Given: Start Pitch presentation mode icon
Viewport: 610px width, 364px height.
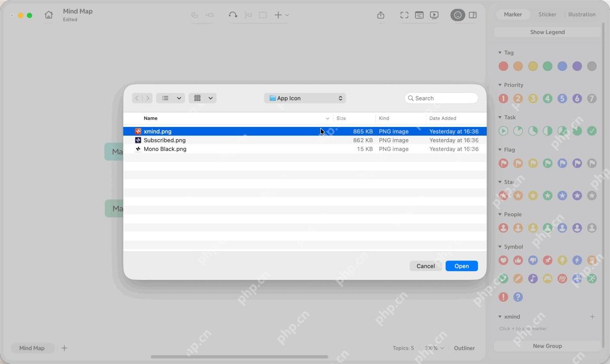Looking at the screenshot, I should point(434,15).
